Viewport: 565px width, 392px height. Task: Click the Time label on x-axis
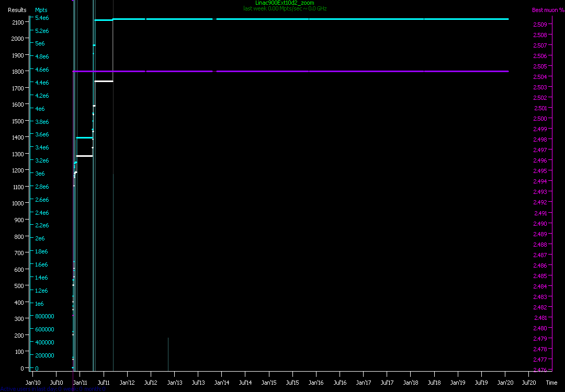pyautogui.click(x=551, y=383)
